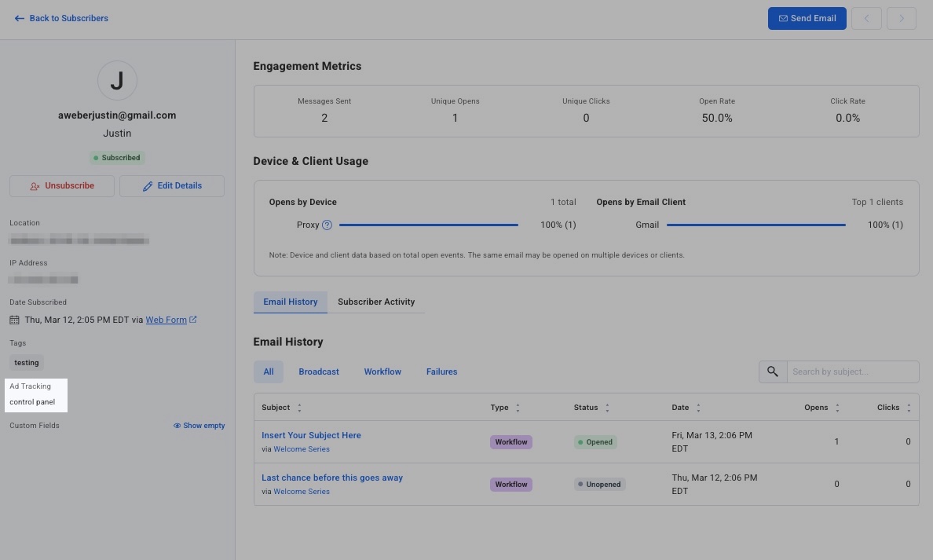The image size is (933, 560).
Task: Filter email history by Failures
Action: pos(441,372)
